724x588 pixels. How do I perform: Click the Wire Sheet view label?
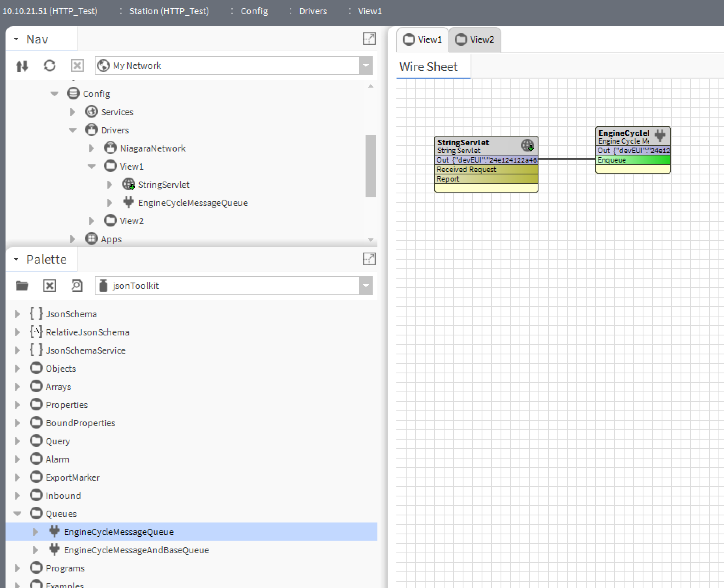pyautogui.click(x=428, y=67)
